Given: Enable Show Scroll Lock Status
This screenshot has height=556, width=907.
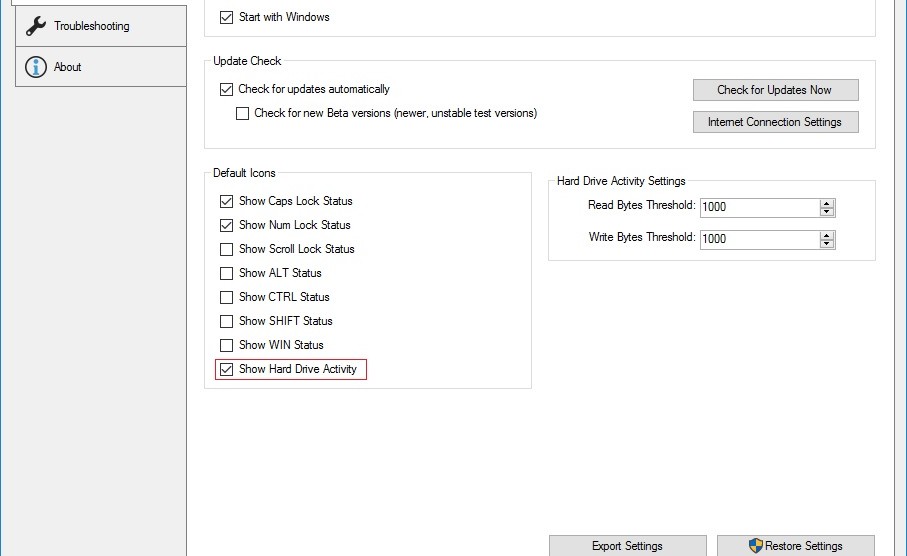Looking at the screenshot, I should pos(227,249).
